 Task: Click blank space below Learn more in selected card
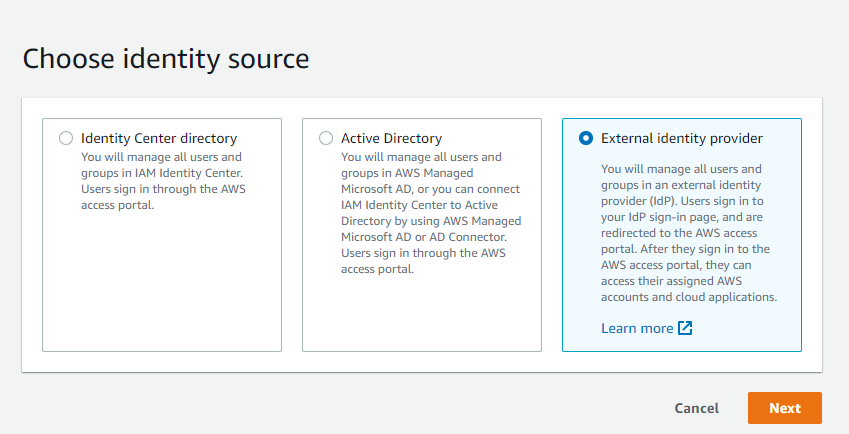tap(682, 344)
